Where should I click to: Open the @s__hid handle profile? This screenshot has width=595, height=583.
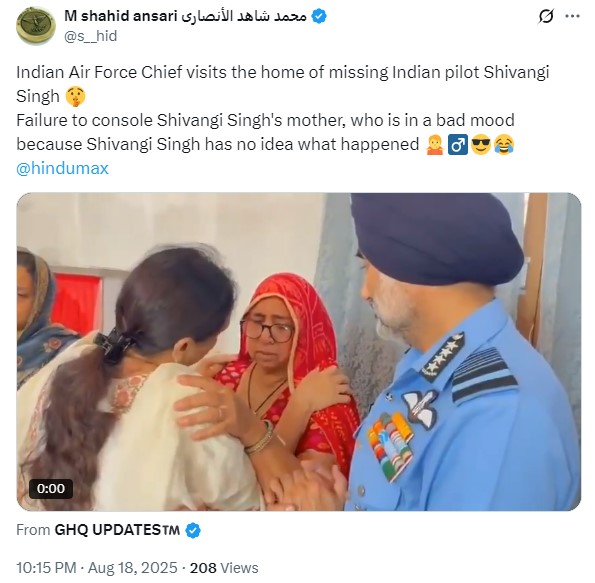click(91, 36)
